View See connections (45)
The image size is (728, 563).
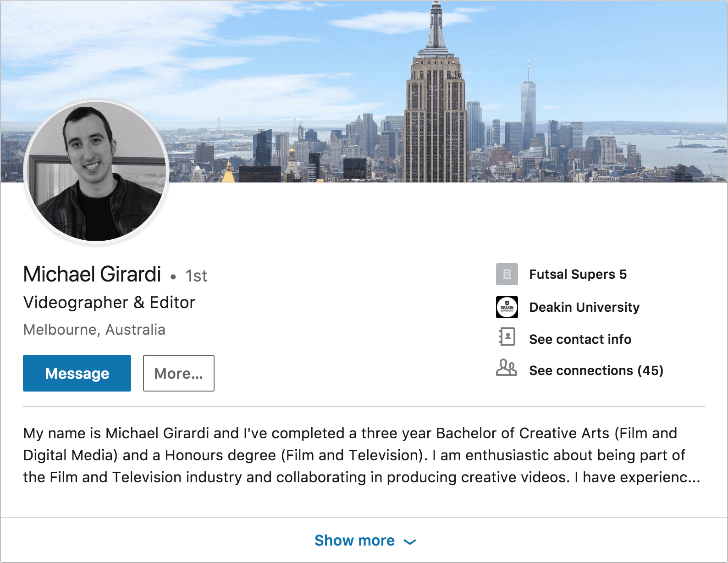596,370
